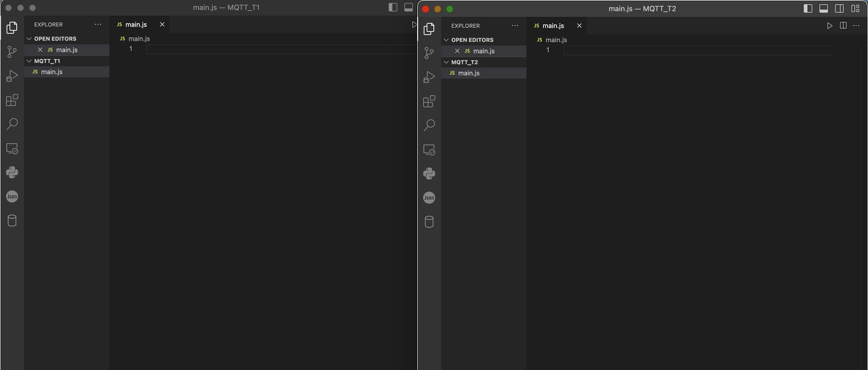This screenshot has width=868, height=370.
Task: Open Explorer view in MQTT_T1 activity bar
Action: pyautogui.click(x=12, y=28)
